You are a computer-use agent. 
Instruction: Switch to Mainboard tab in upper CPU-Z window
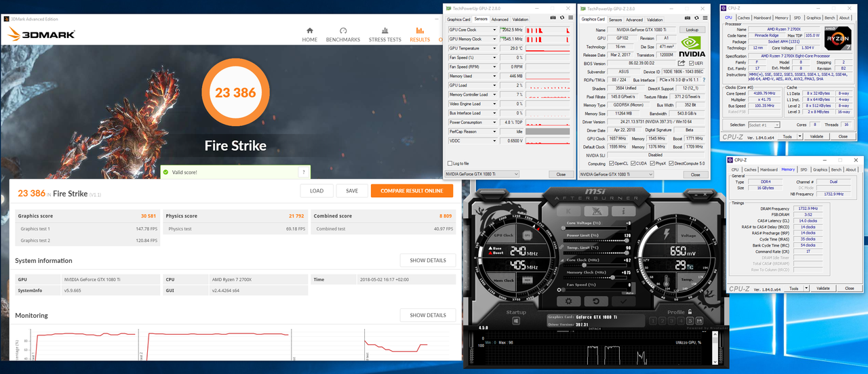[762, 18]
